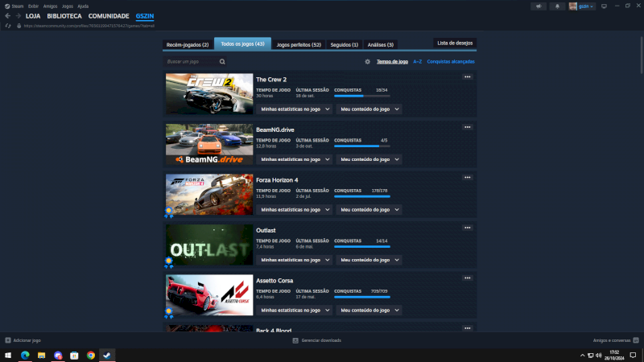The height and width of the screenshot is (362, 644).
Task: Expand Meu conteúdo do jogo for BeamNG.drive
Action: click(369, 159)
